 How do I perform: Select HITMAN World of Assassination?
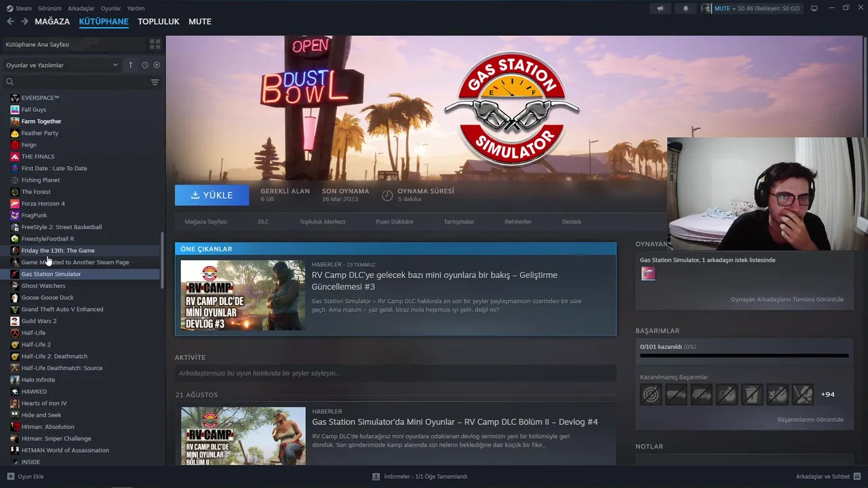pyautogui.click(x=80, y=450)
